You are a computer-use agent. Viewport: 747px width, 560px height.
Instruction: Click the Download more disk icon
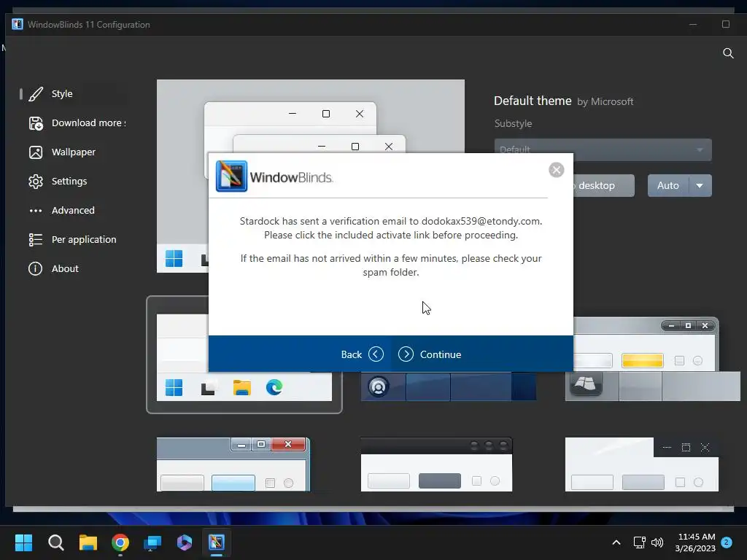[36, 123]
